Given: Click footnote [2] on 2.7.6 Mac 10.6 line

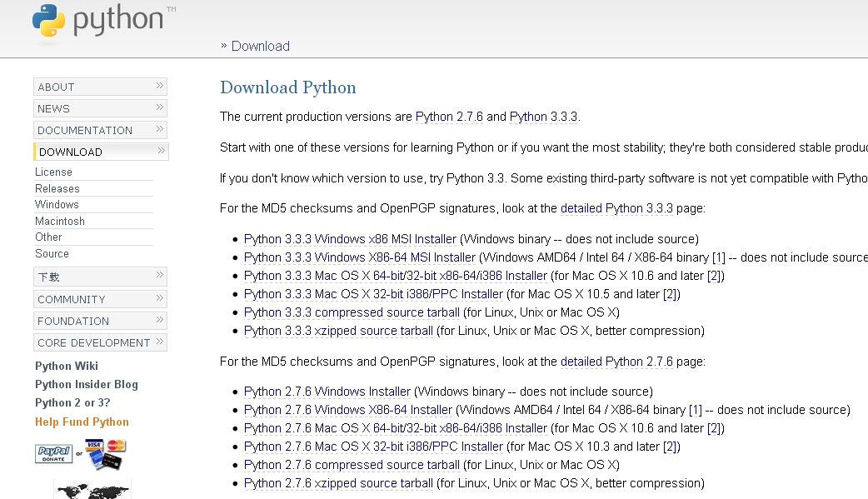Looking at the screenshot, I should (x=714, y=428).
